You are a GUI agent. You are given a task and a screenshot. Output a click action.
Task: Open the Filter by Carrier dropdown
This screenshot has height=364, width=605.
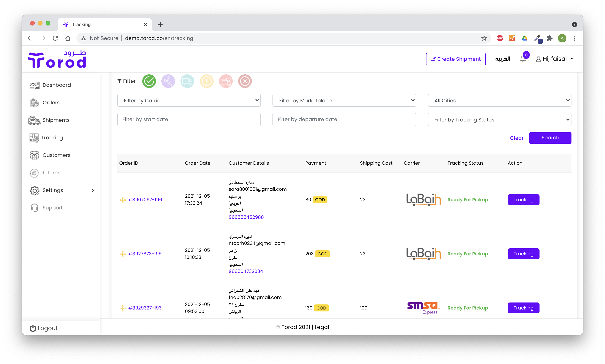tap(189, 100)
